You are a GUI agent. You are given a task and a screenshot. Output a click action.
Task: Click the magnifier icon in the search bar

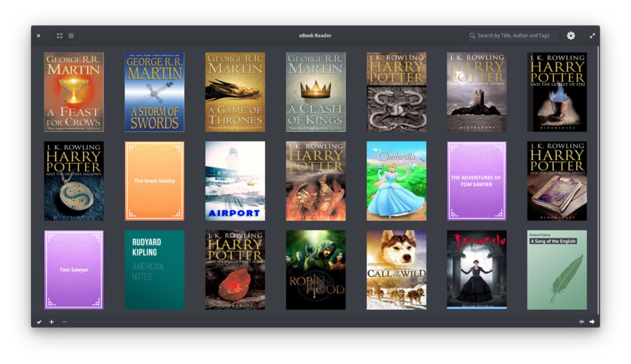[471, 35]
